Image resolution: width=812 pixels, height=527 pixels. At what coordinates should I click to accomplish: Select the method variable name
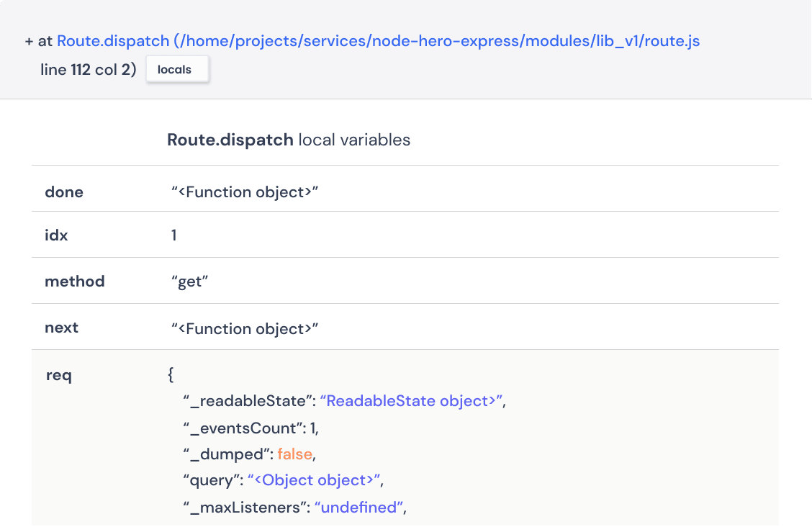[74, 281]
